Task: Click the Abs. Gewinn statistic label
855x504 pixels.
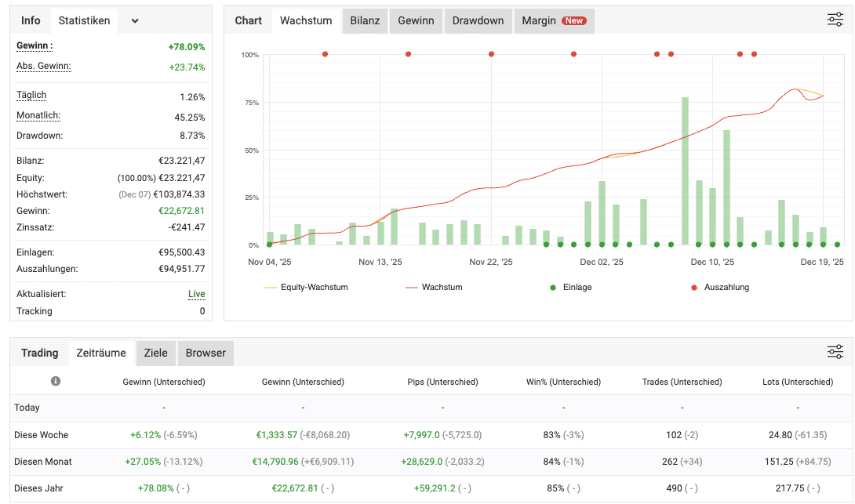Action: 44,67
